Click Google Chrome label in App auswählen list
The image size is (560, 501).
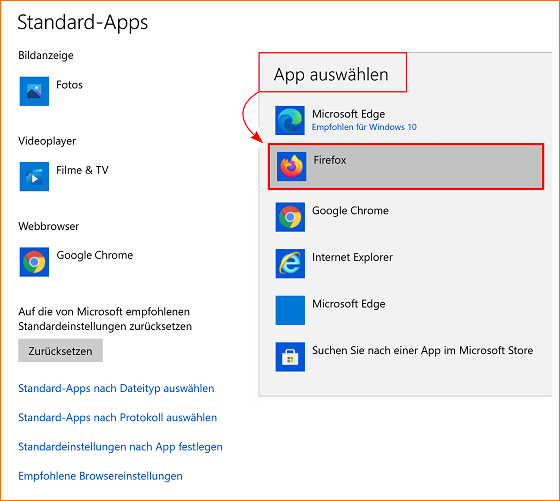[x=350, y=211]
